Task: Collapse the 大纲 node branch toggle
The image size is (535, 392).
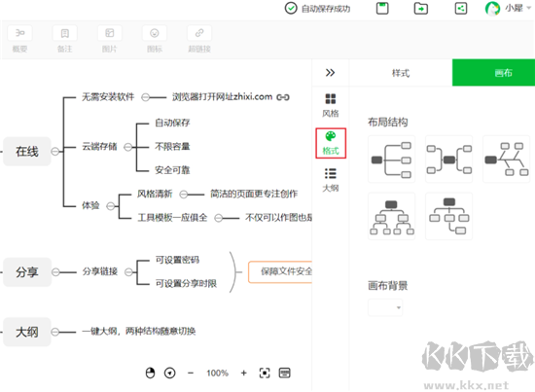Action: click(x=54, y=332)
